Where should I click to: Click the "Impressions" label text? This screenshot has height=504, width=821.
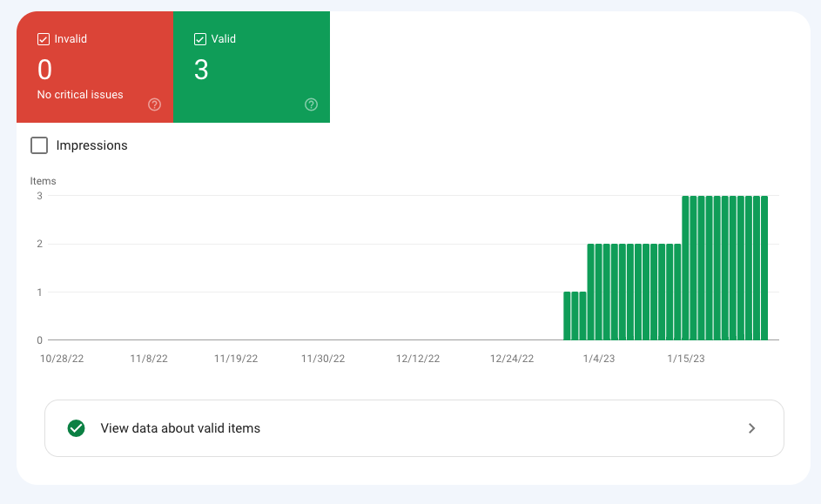[91, 145]
